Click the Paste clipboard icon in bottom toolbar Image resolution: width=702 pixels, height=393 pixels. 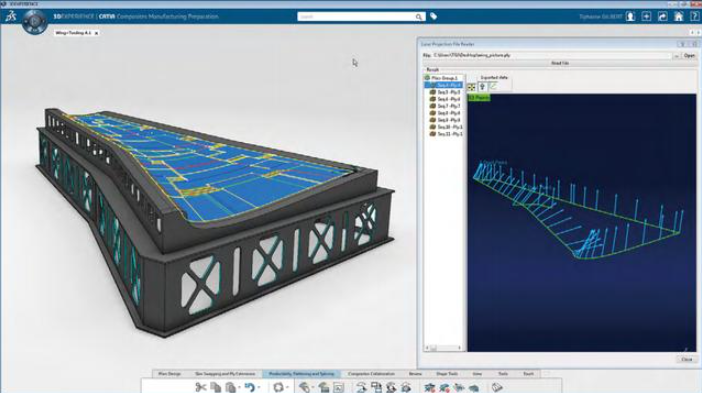coord(231,387)
